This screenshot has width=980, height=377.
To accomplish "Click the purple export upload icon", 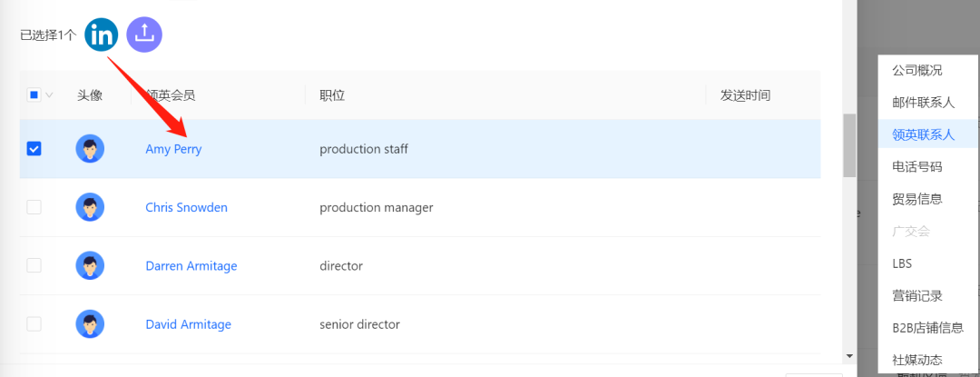I will 144,35.
